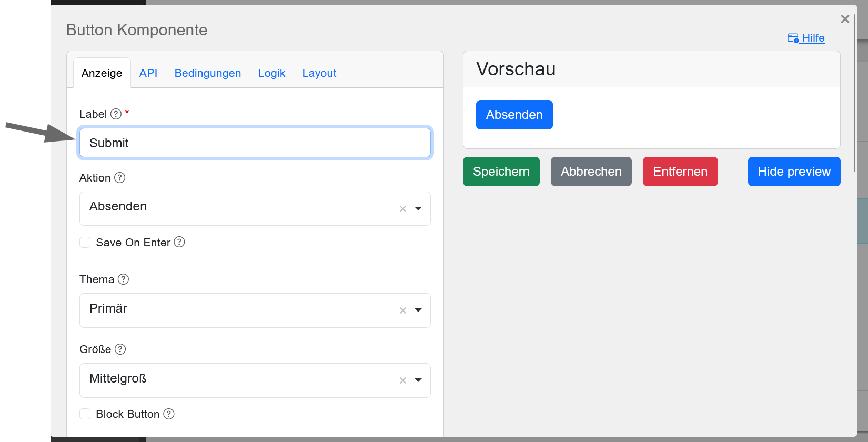Click inside the Label text field
The image size is (868, 442).
[x=255, y=143]
